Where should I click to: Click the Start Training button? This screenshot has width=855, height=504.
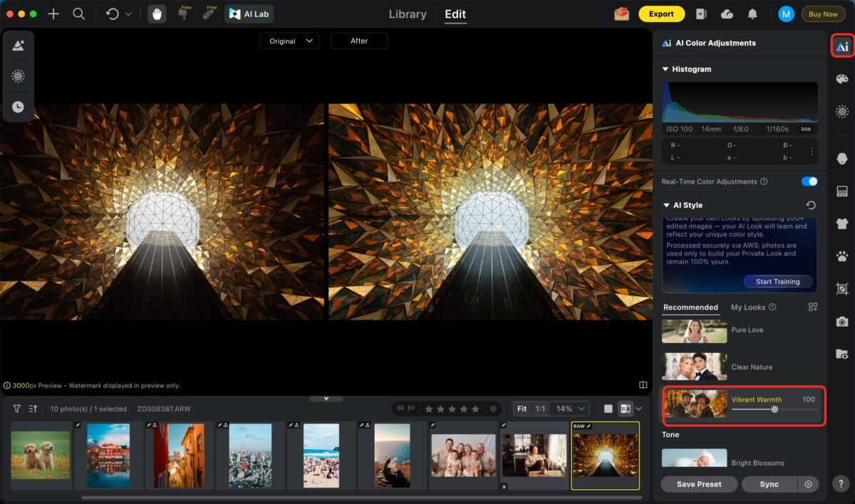(x=777, y=282)
